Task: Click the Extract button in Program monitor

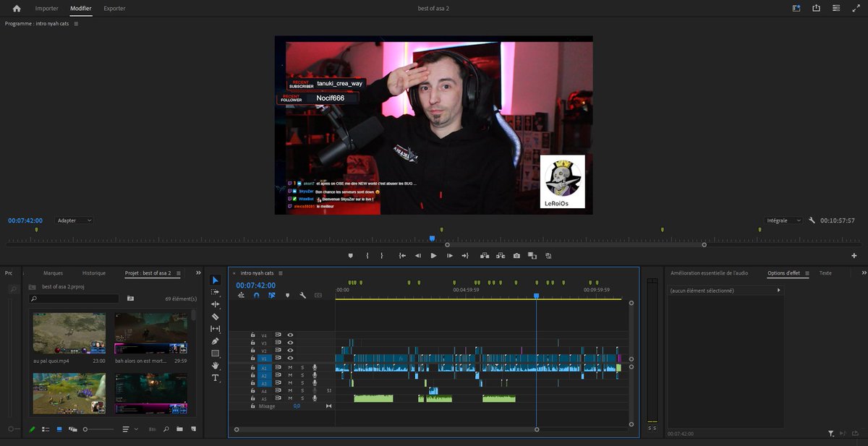Action: pos(500,255)
